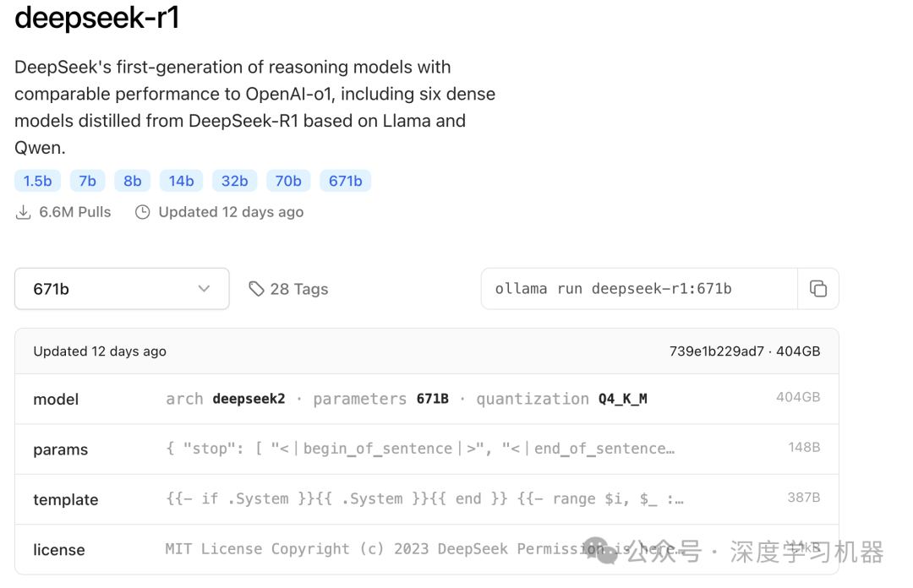Click the 739e1b229ad7 · 404GB digest text
913x588 pixels.
click(744, 351)
